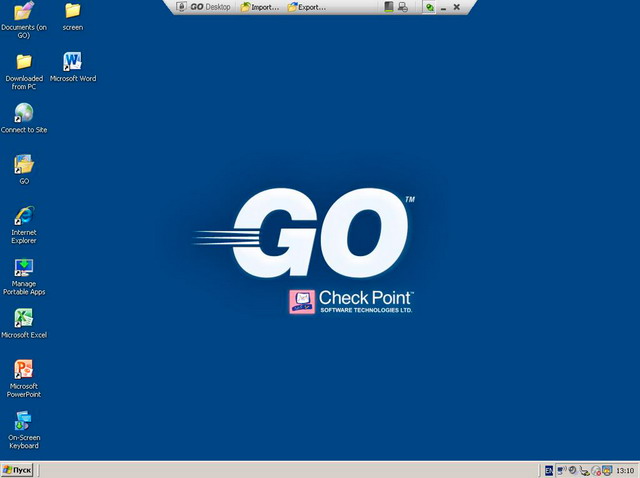
Task: Launch Internet Explorer from the desktop
Action: coord(24,215)
